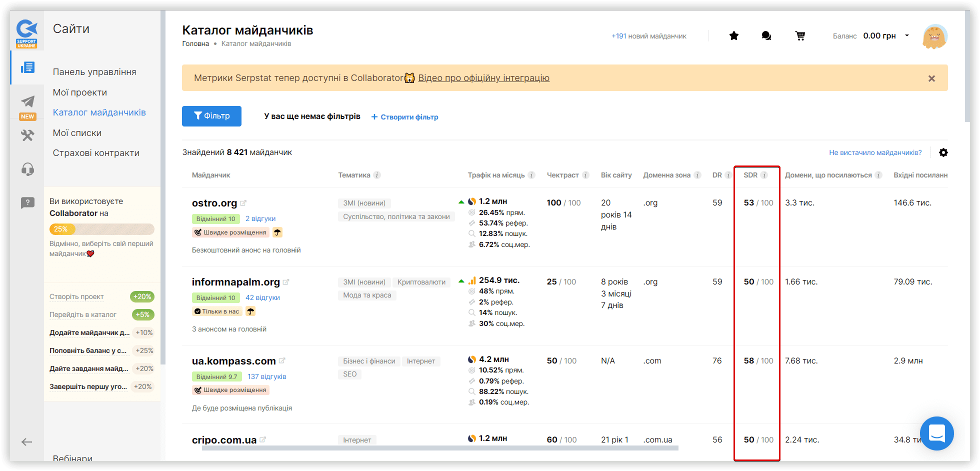Open the question mark help icon

click(27, 202)
